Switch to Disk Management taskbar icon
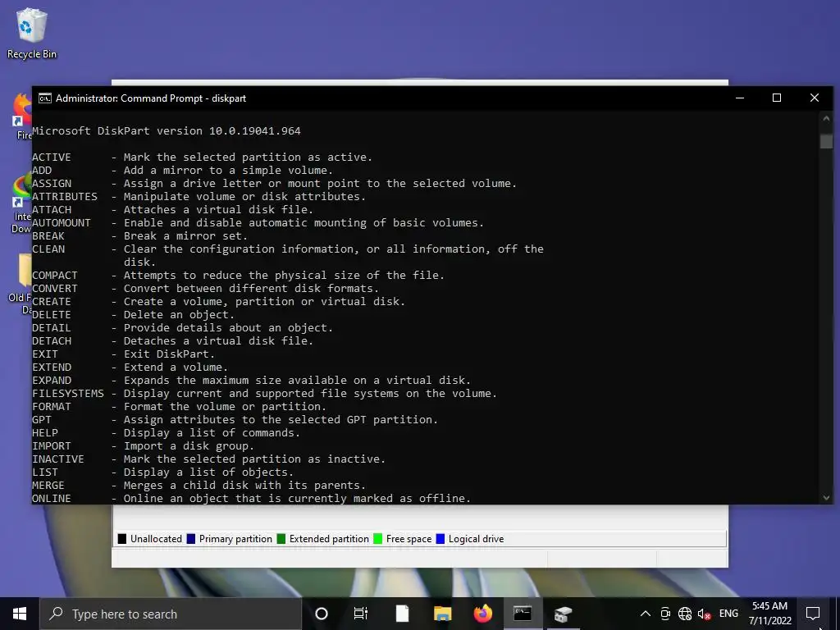This screenshot has width=840, height=630. (563, 614)
